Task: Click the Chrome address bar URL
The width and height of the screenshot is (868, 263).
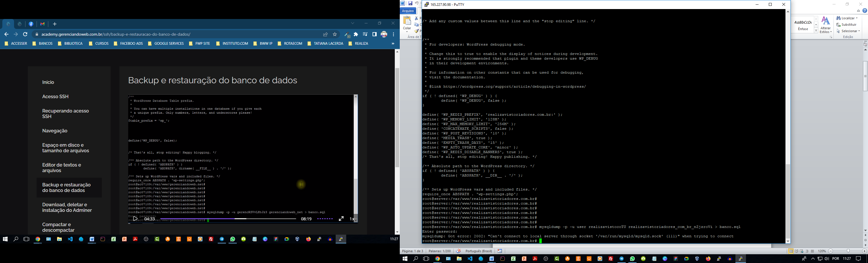Action: tap(116, 34)
